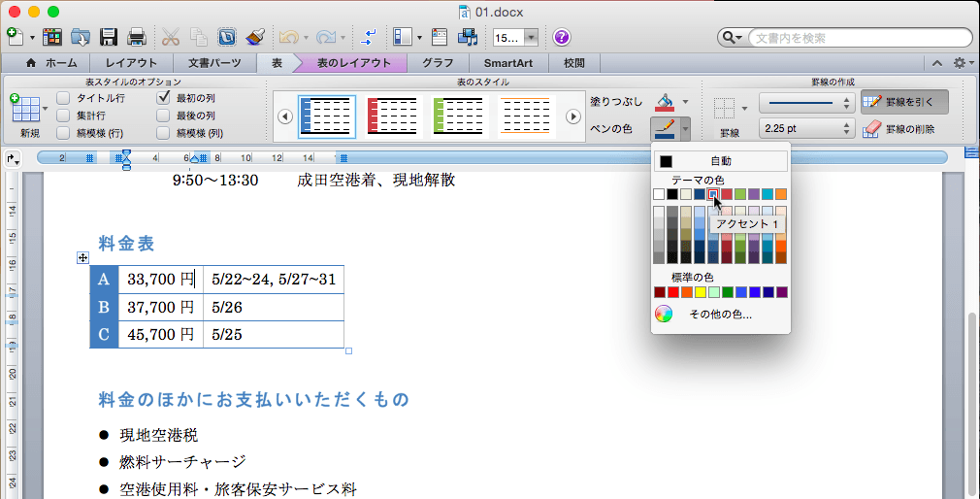Save document with the floppy disk icon
Viewport: 980px width, 499px height.
[x=109, y=38]
